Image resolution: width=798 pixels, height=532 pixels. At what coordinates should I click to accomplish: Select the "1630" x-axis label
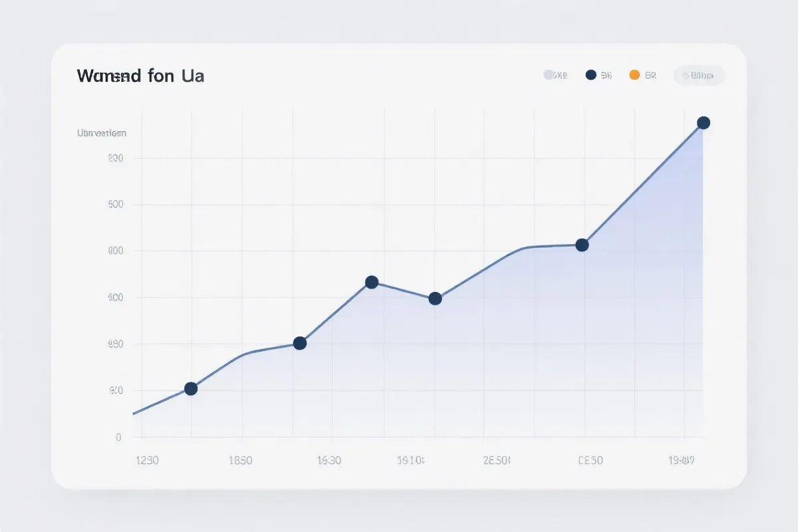pos(329,460)
